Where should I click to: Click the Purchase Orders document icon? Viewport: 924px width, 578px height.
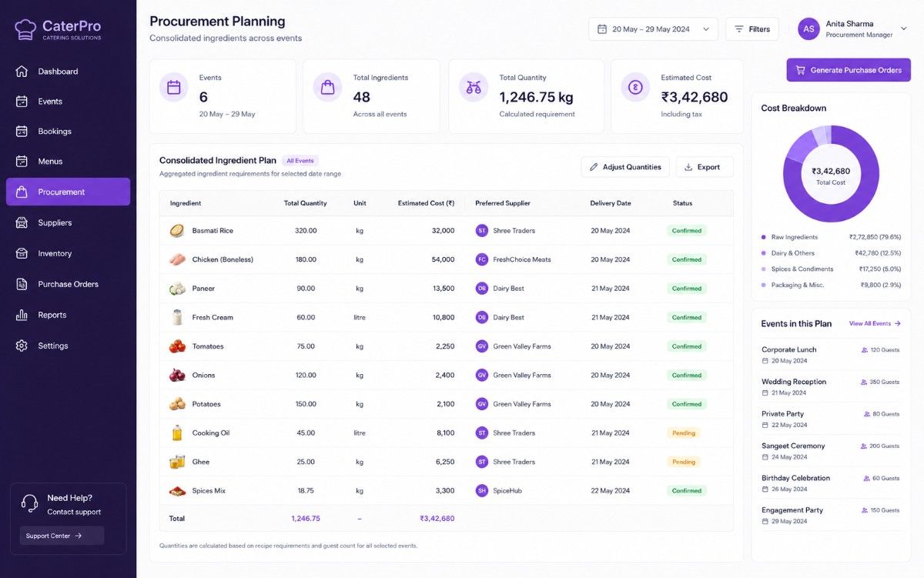pyautogui.click(x=22, y=284)
